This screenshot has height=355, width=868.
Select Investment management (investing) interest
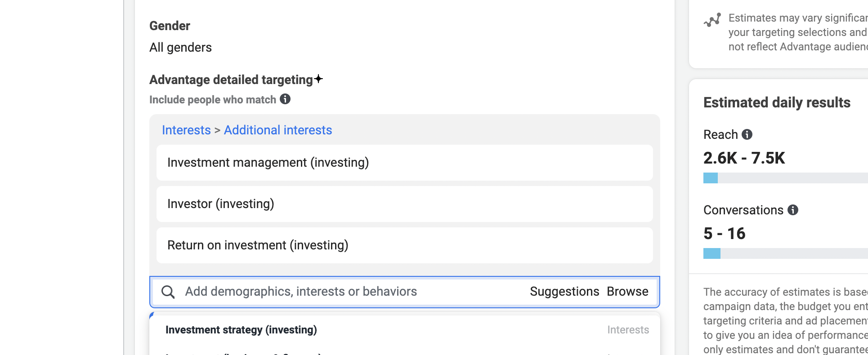pos(405,163)
